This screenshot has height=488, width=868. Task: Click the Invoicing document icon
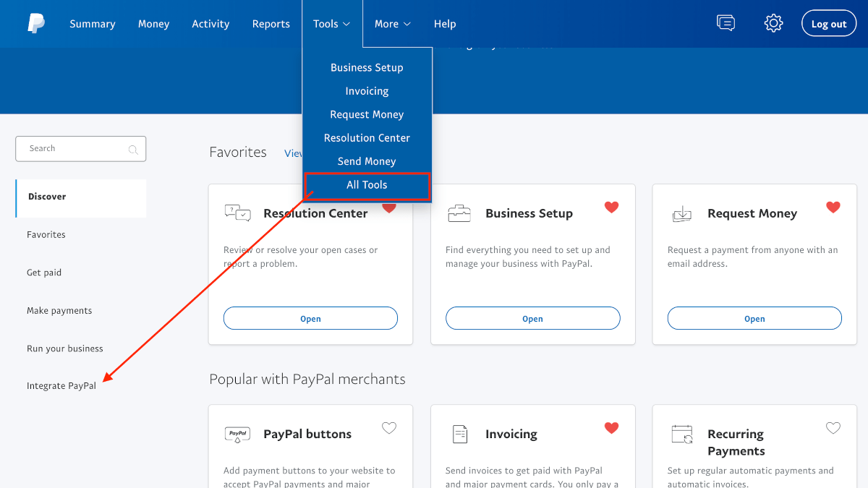pyautogui.click(x=460, y=434)
